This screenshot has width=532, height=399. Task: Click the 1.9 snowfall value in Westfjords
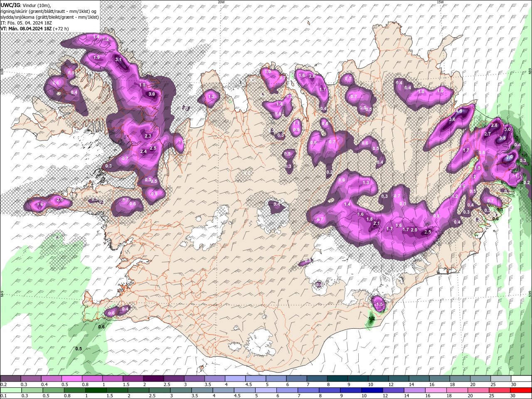coord(96,57)
